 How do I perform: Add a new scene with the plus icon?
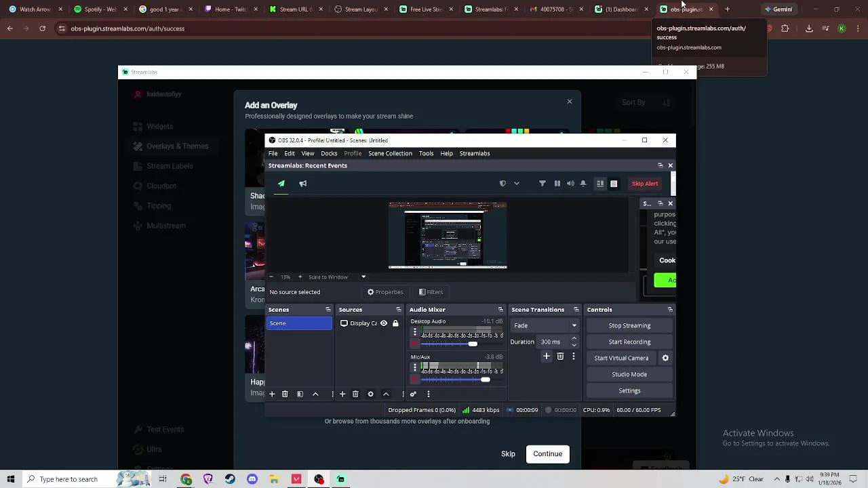pos(272,394)
